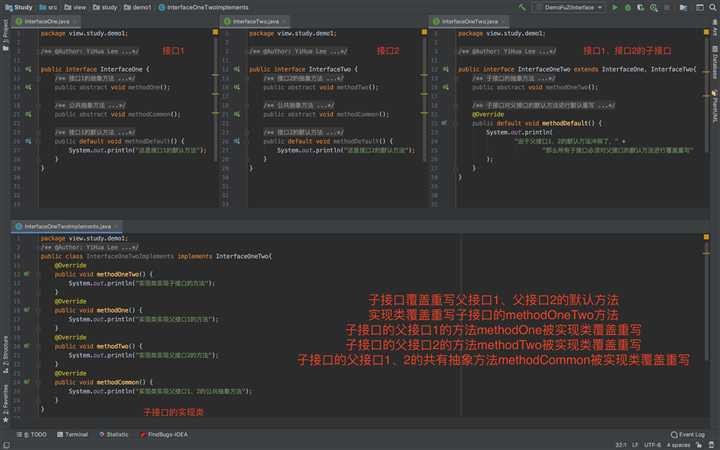The image size is (720, 450).
Task: Open the FindBugs-IDEA tool window
Action: coord(164,434)
